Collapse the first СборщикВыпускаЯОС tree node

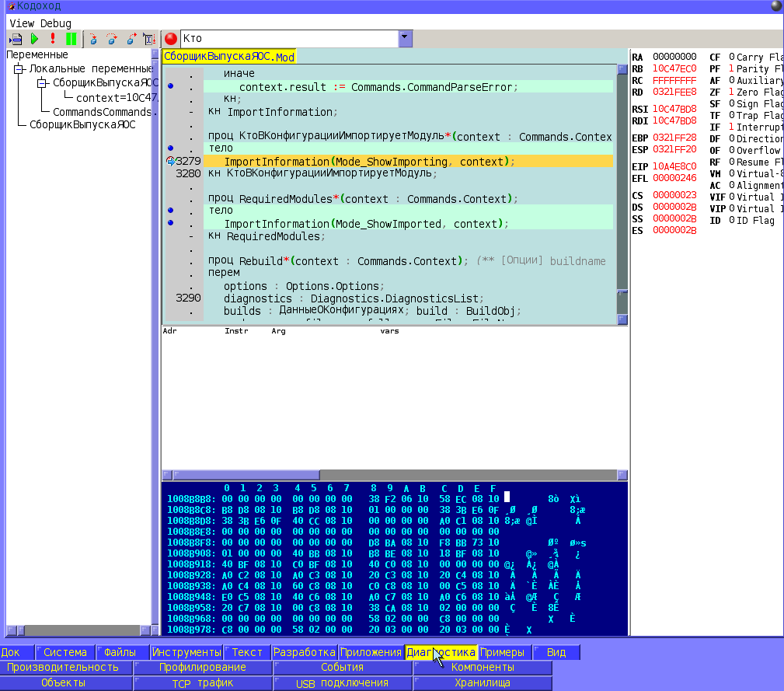[x=43, y=83]
